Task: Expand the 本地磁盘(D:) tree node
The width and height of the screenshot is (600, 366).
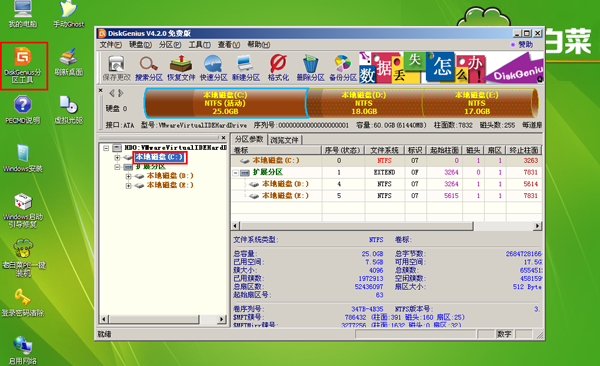Action: point(129,176)
